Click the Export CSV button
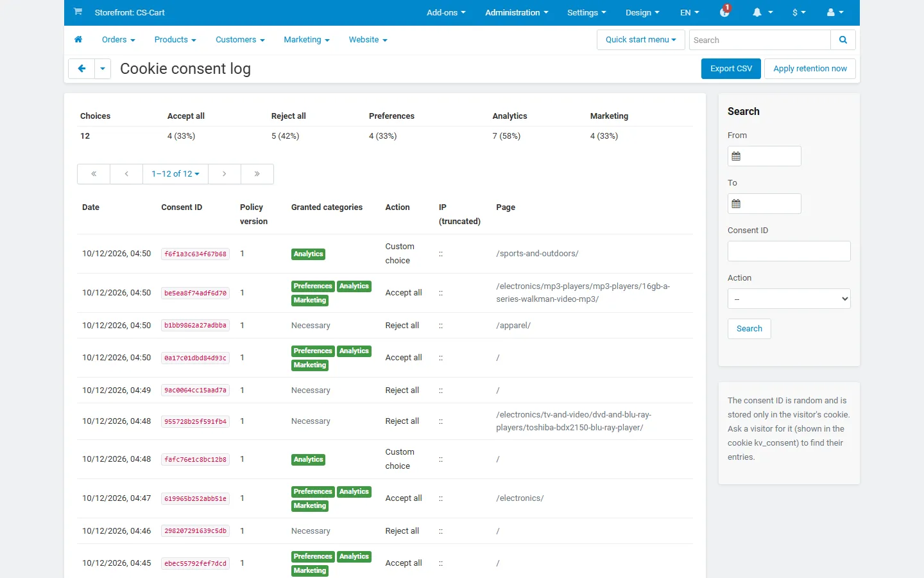924x578 pixels. pyautogui.click(x=731, y=69)
